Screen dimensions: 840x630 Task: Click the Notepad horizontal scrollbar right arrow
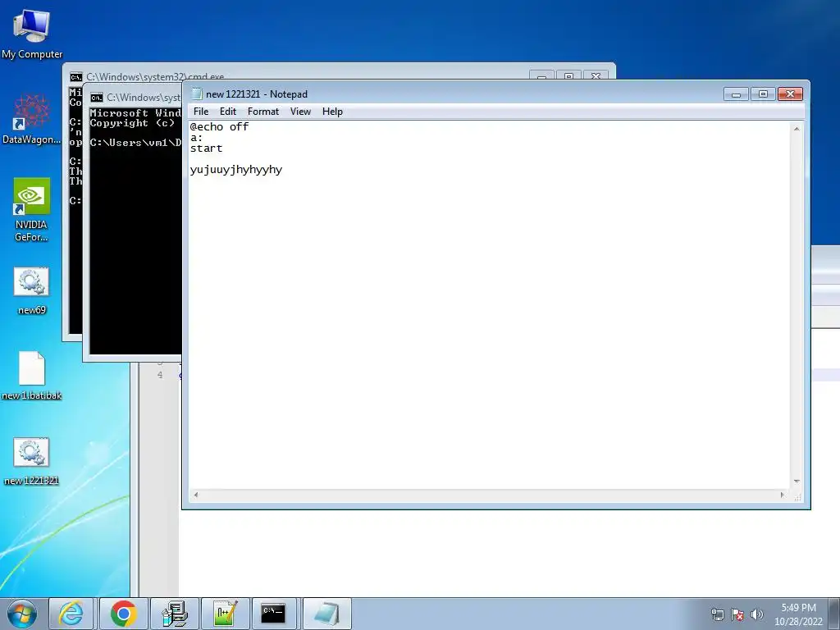[782, 495]
